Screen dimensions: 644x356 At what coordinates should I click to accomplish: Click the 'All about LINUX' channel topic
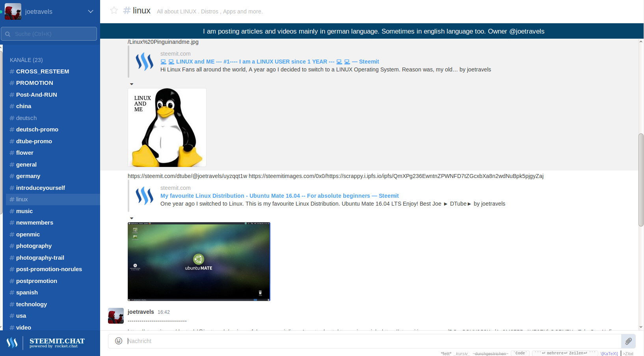pyautogui.click(x=210, y=11)
